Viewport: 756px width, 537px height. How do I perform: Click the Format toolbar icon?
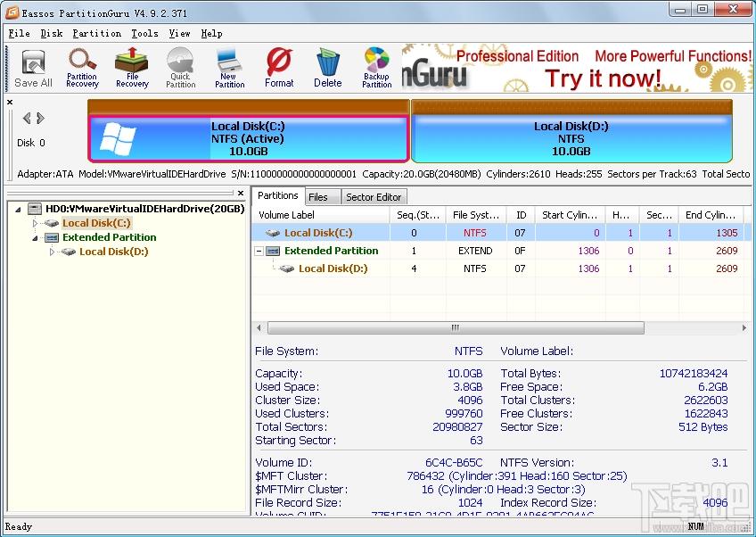point(279,68)
